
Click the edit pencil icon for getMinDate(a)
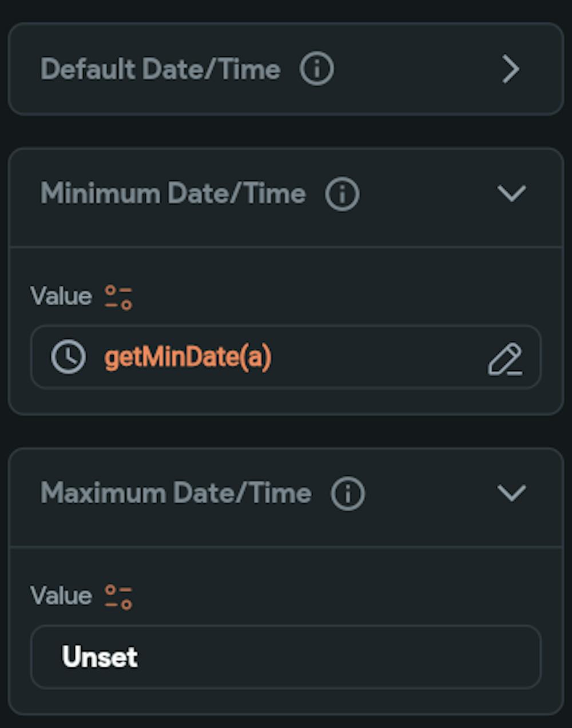click(505, 359)
